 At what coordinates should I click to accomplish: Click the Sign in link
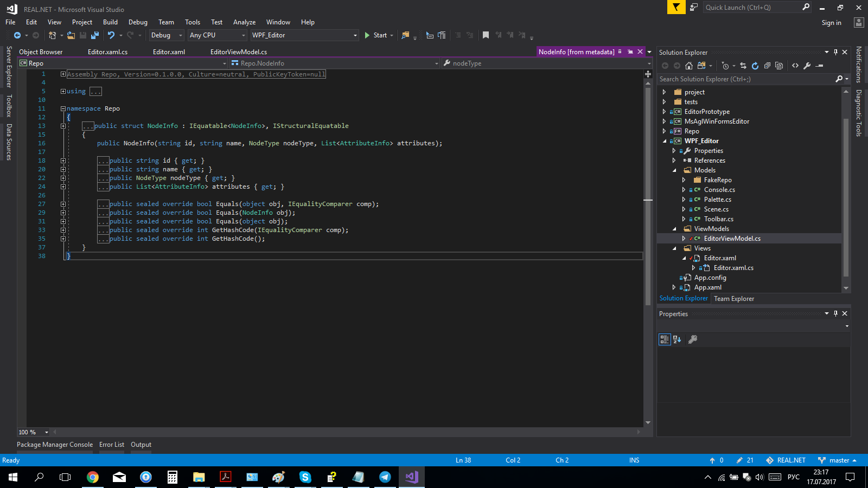pyautogui.click(x=831, y=23)
